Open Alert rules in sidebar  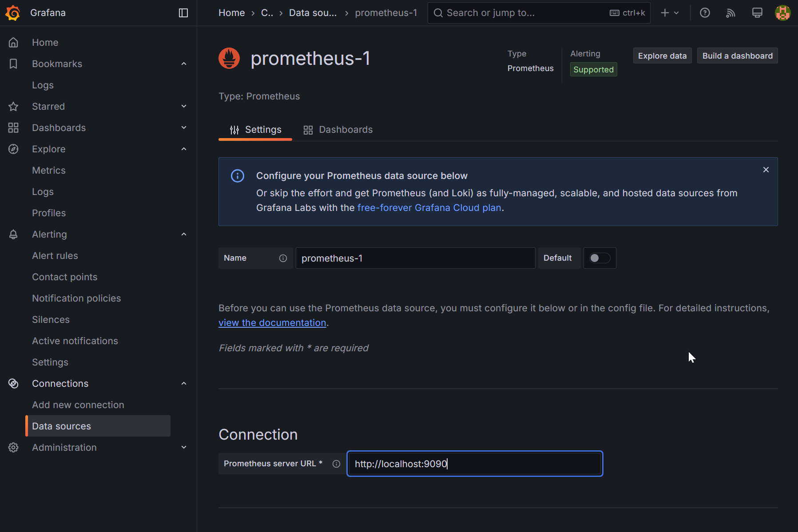(55, 256)
